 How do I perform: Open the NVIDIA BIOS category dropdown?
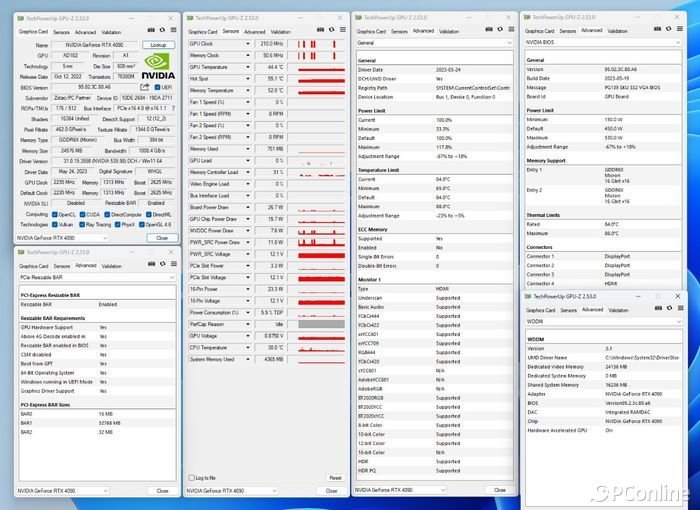point(603,42)
